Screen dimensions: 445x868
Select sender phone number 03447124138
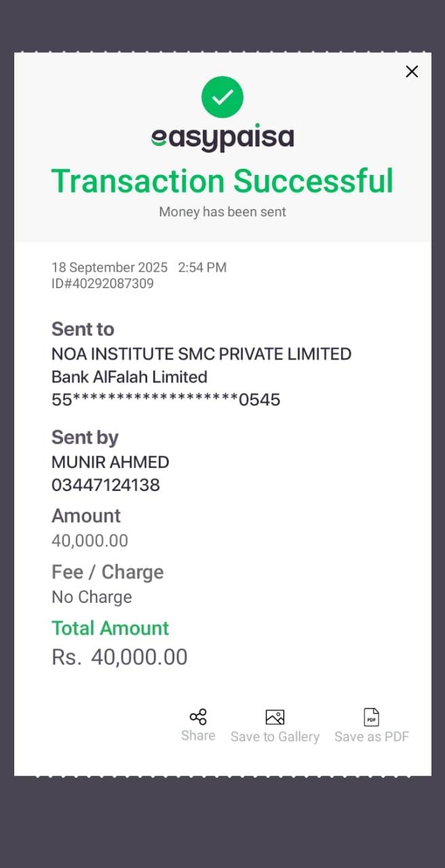[x=106, y=486]
